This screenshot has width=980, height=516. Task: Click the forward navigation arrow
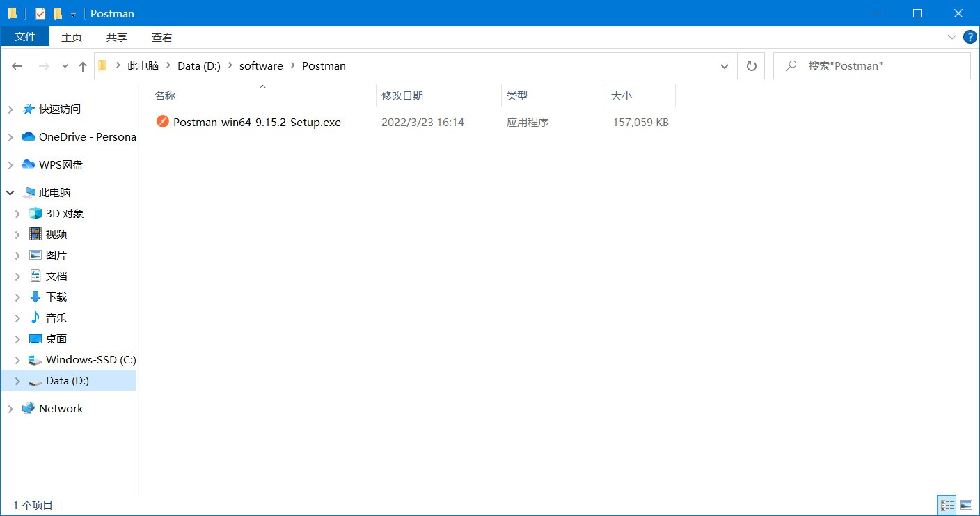[x=43, y=66]
